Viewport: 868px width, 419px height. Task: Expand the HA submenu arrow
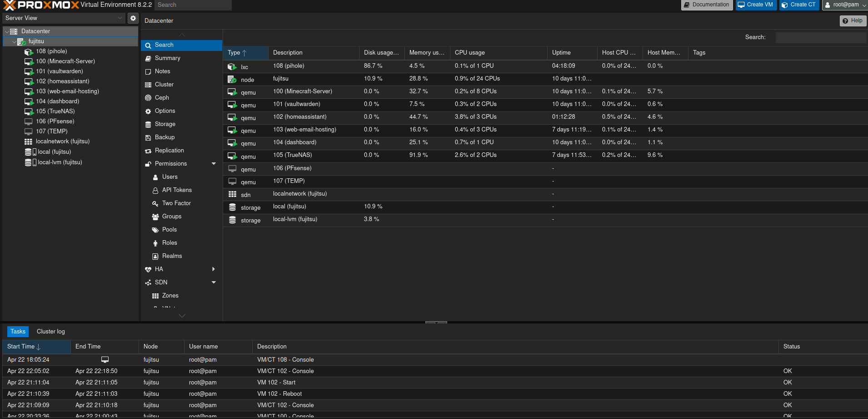click(214, 269)
